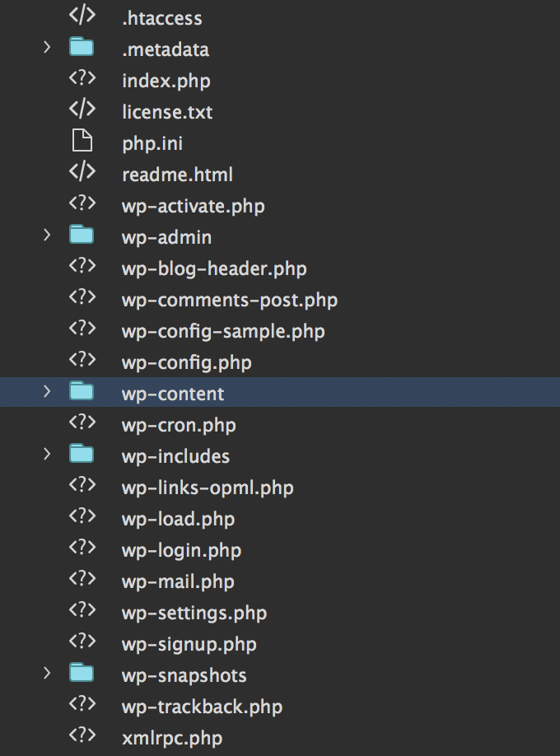Click the folder icon next to wp-content
The width and height of the screenshot is (560, 756).
(82, 391)
